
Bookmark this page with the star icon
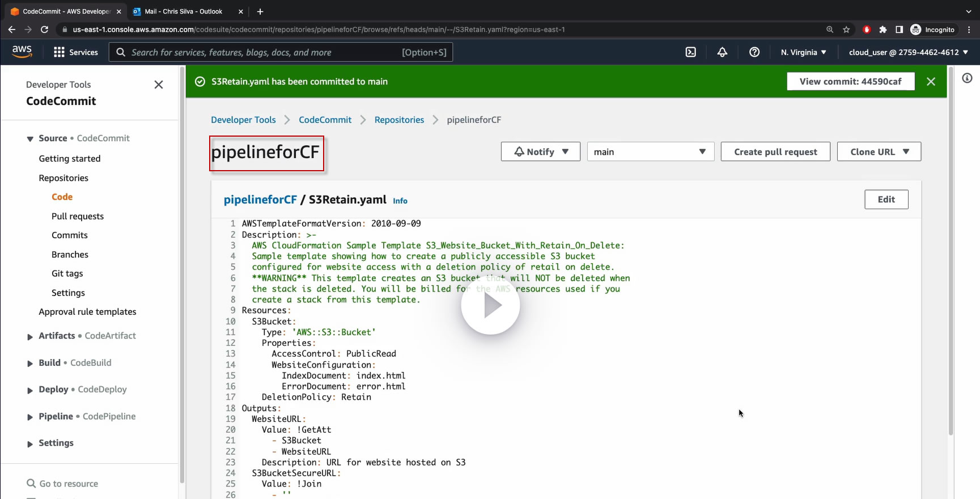click(846, 29)
